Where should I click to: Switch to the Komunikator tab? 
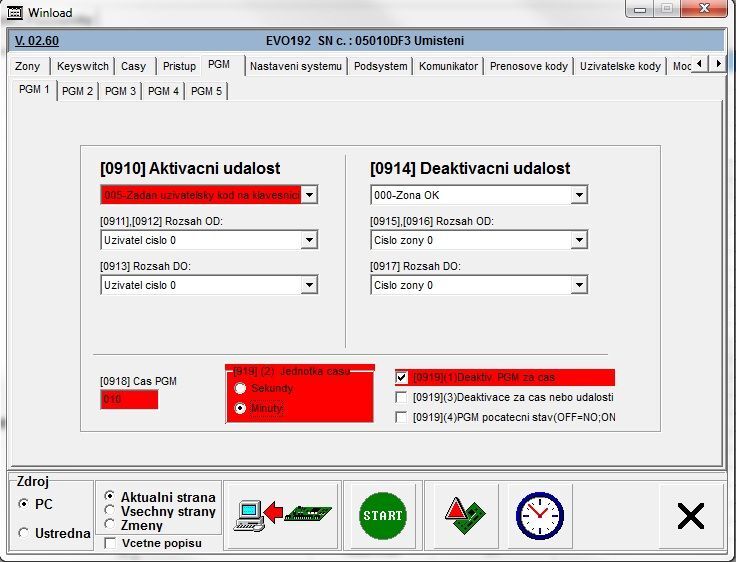(x=449, y=66)
